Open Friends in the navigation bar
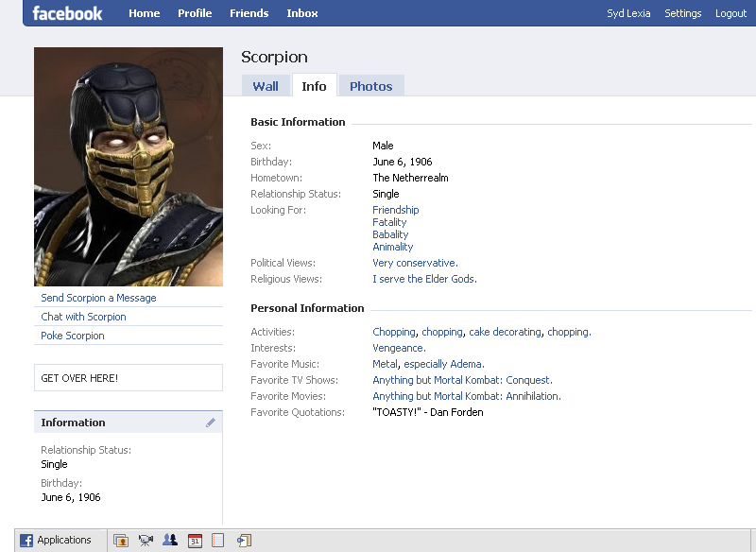The image size is (756, 552). pos(249,13)
